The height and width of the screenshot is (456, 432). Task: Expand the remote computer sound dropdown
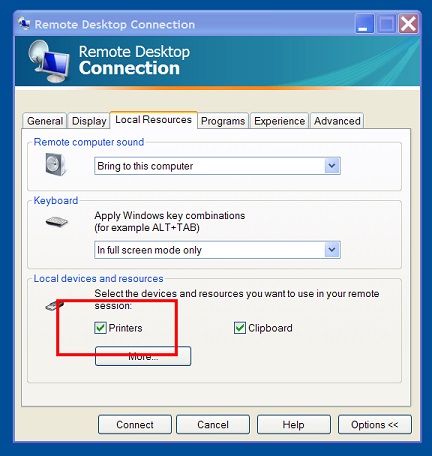point(332,166)
